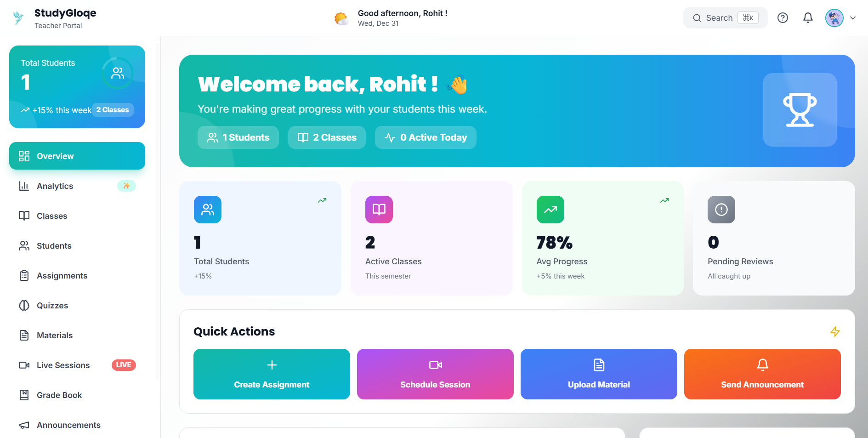Click the Upload Material button
Image resolution: width=868 pixels, height=438 pixels.
[x=599, y=374]
